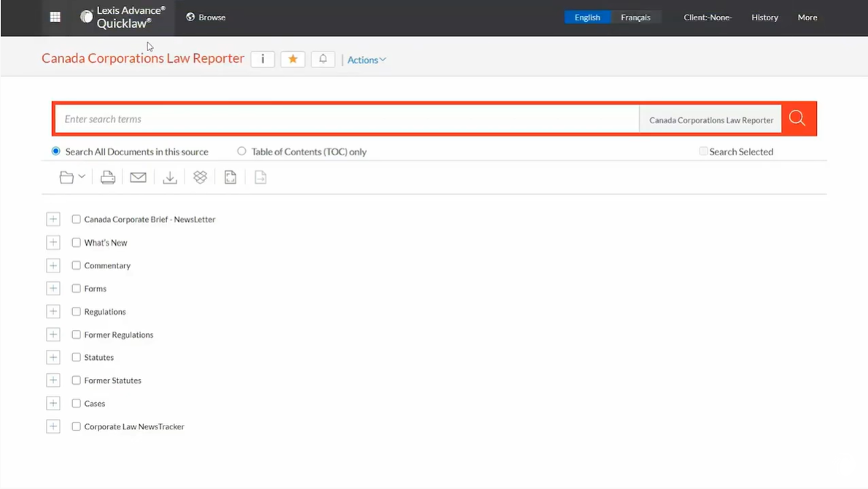Click the Enter search terms field

[x=347, y=119]
